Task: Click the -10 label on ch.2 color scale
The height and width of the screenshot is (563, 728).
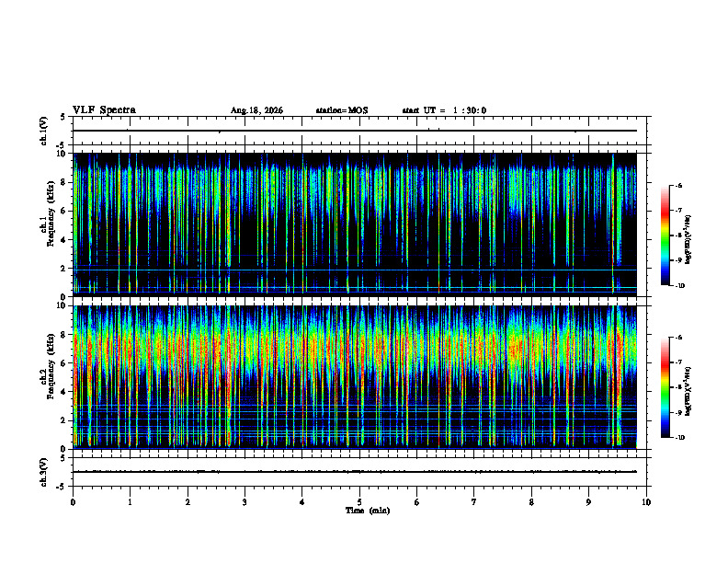Action: [x=679, y=437]
